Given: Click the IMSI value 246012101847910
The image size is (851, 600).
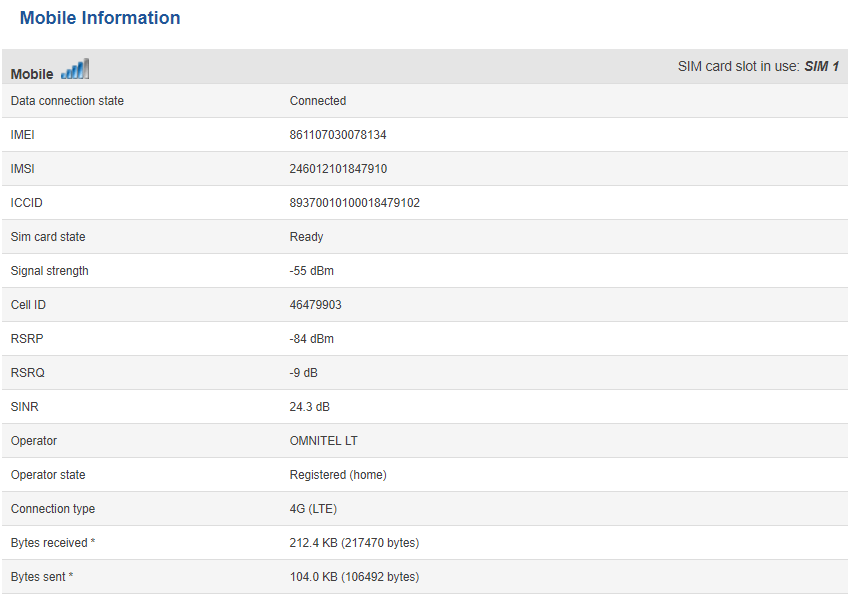Looking at the screenshot, I should 338,169.
